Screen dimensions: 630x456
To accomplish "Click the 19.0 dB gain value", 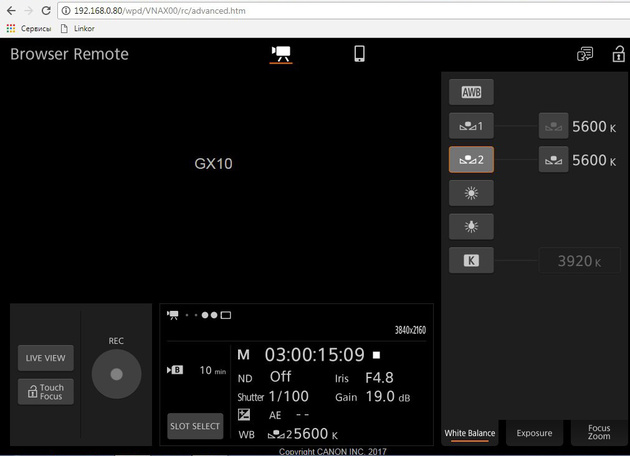I will [x=388, y=397].
